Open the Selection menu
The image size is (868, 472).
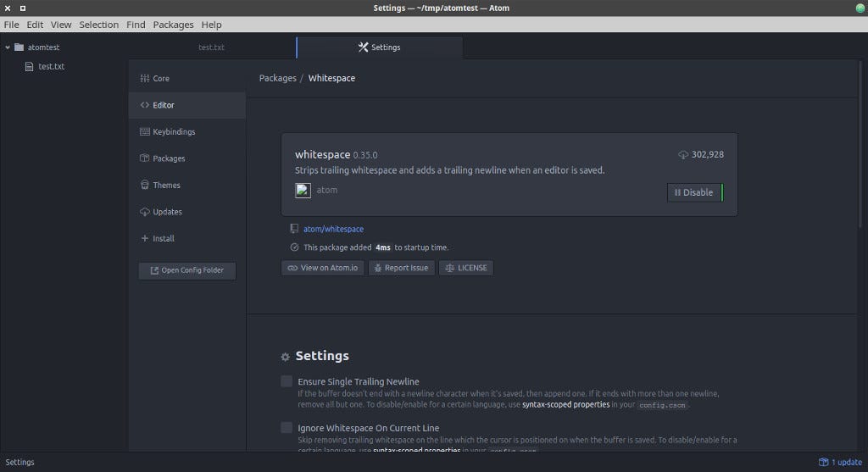(x=98, y=25)
